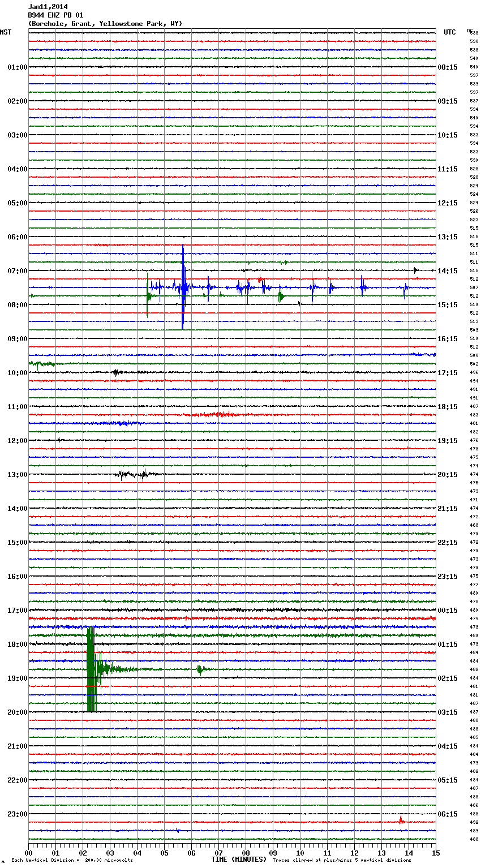Click the 14:15 UTC time label
The height and width of the screenshot is (868, 481).
coord(448,271)
